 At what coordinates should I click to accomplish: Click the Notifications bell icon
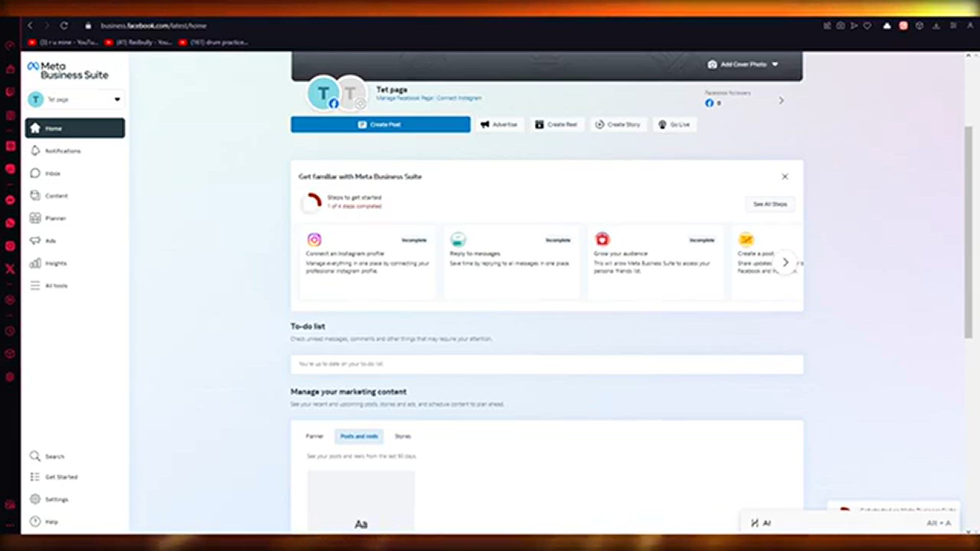(35, 151)
